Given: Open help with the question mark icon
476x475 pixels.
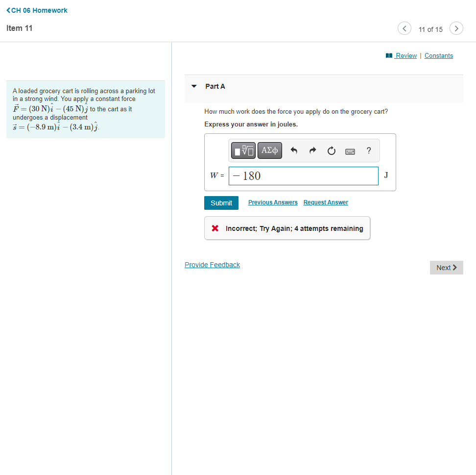Looking at the screenshot, I should (368, 150).
